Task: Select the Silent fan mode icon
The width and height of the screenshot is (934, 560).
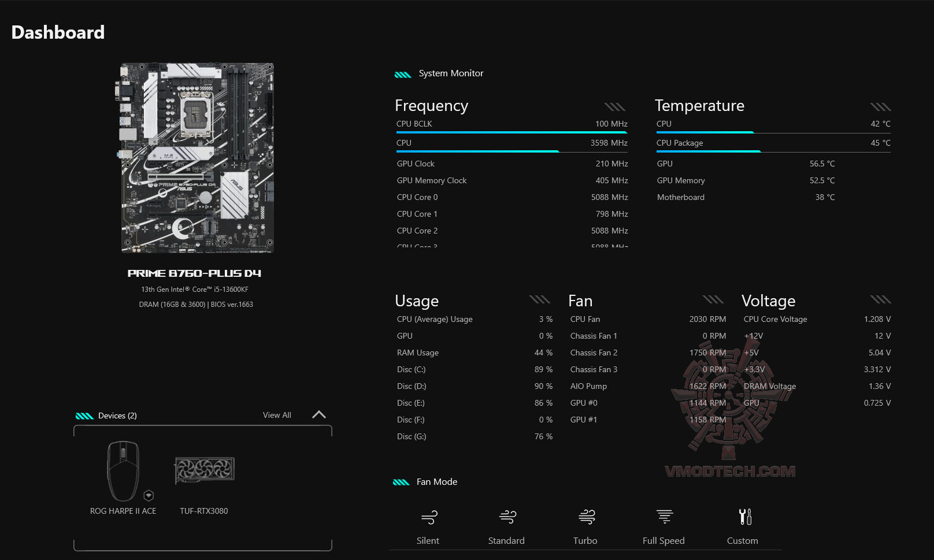Action: (429, 517)
